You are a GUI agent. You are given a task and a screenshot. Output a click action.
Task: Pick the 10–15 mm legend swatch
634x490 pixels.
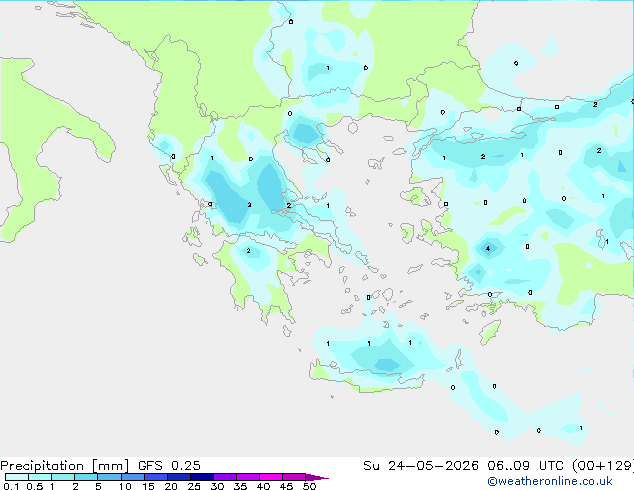pyautogui.click(x=133, y=477)
